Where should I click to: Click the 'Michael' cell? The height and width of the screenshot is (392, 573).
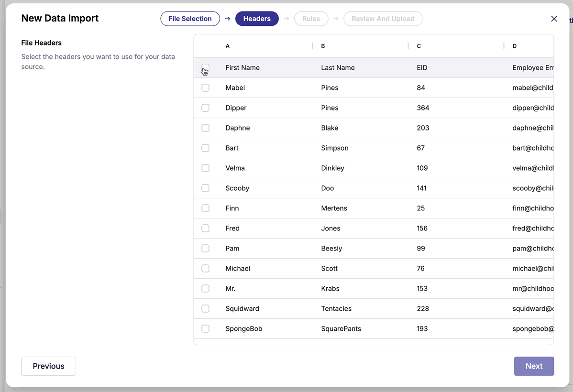tap(238, 269)
